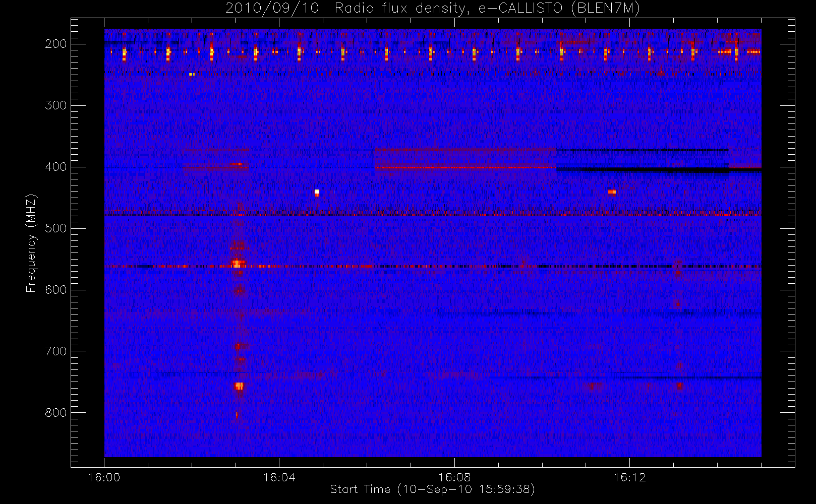Click the y-axis tick label "700"
Viewport: 816px width, 504px height.
pos(56,351)
